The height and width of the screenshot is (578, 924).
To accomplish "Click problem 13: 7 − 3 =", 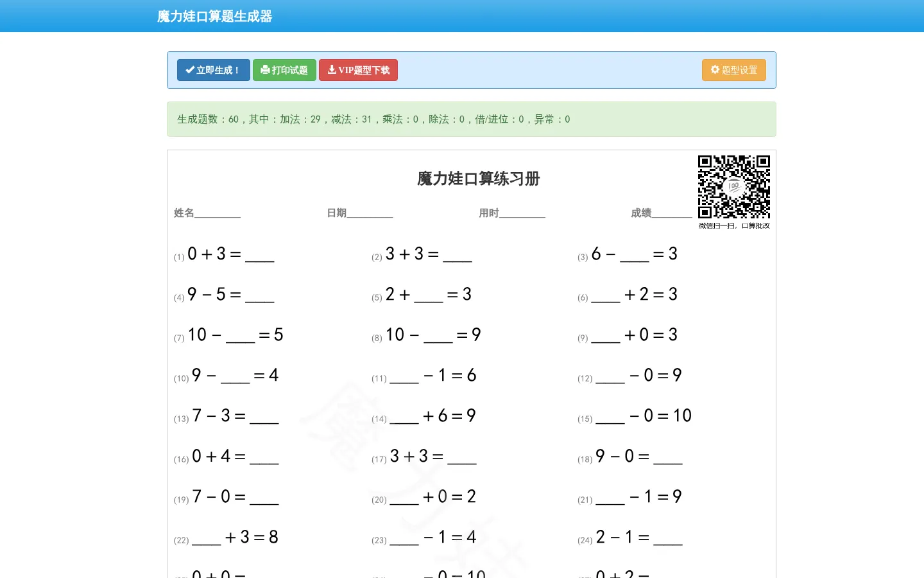I will click(226, 416).
